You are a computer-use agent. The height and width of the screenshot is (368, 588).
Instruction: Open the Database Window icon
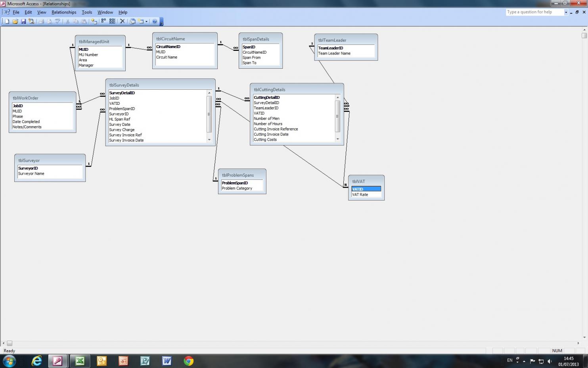point(132,21)
